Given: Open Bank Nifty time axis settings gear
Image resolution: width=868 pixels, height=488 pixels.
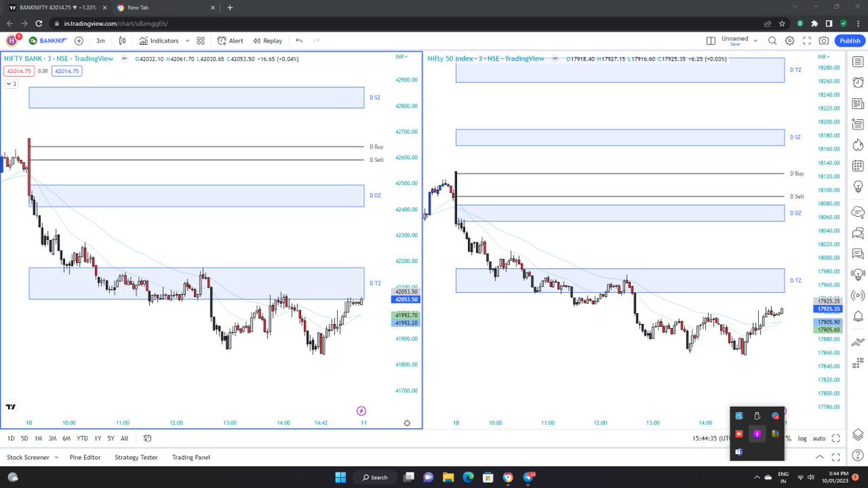Looking at the screenshot, I should [x=407, y=423].
